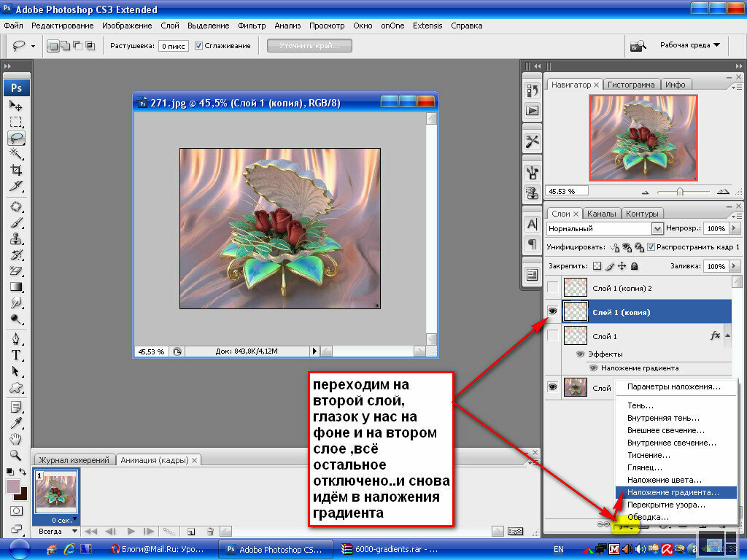This screenshot has height=560, width=747.
Task: Select the Clone Stamp tool
Action: (16, 238)
